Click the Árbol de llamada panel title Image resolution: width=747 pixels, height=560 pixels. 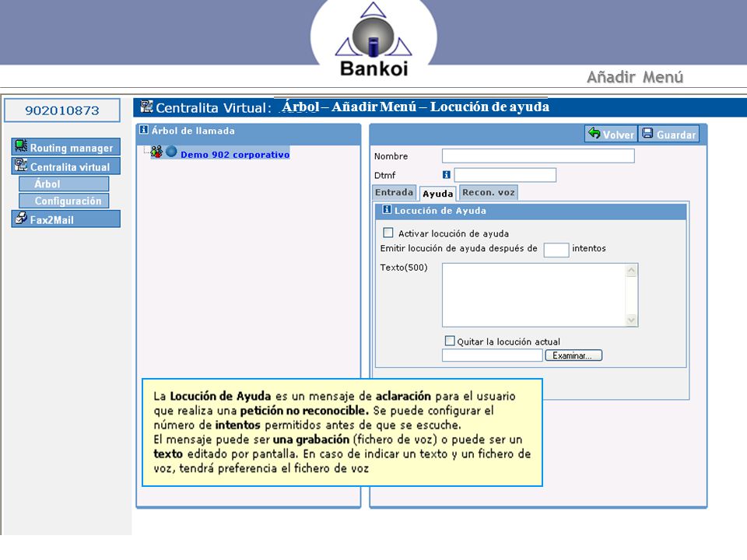click(193, 131)
